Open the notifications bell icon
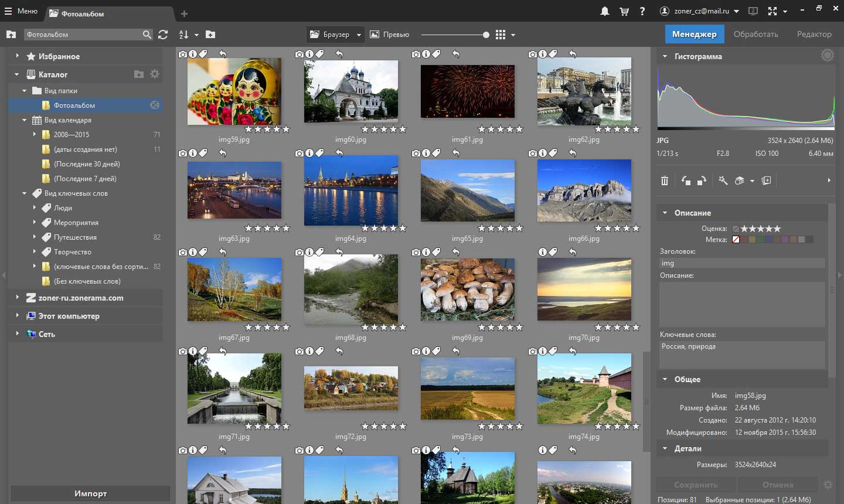Viewport: 844px width, 504px height. click(605, 11)
